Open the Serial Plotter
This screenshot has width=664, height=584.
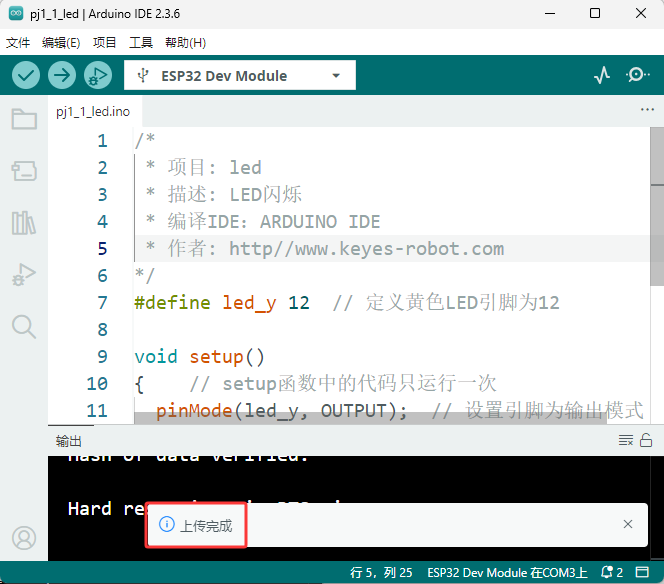tap(601, 75)
